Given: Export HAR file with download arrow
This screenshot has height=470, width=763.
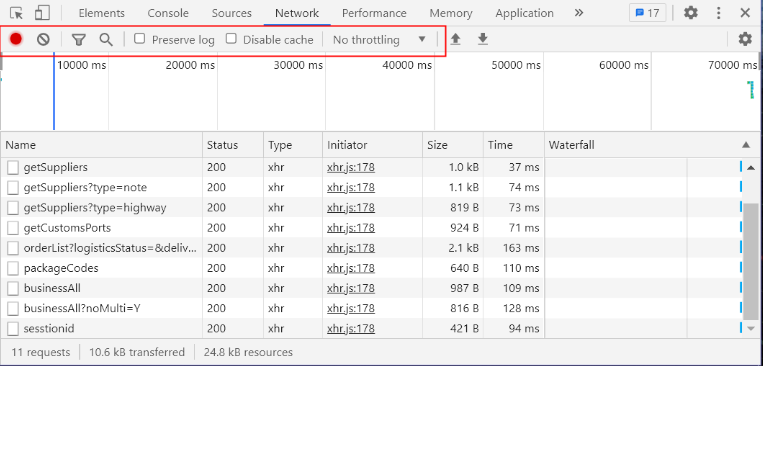Looking at the screenshot, I should coord(483,39).
